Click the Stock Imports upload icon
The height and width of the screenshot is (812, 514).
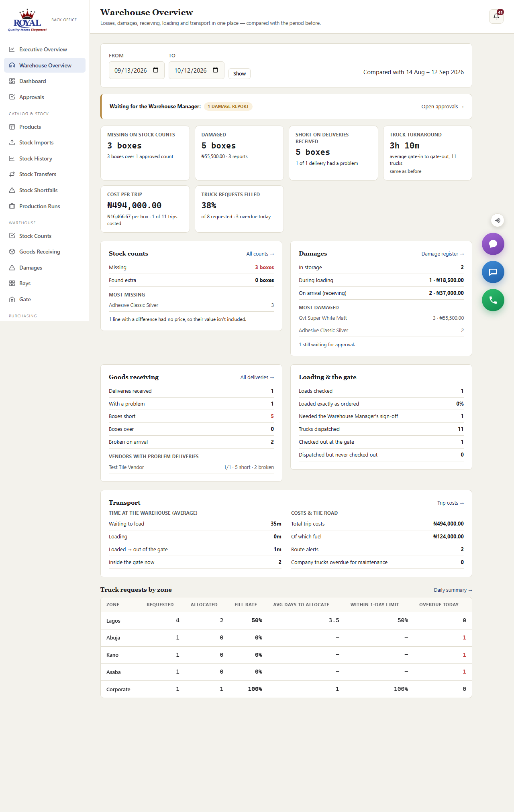12,142
